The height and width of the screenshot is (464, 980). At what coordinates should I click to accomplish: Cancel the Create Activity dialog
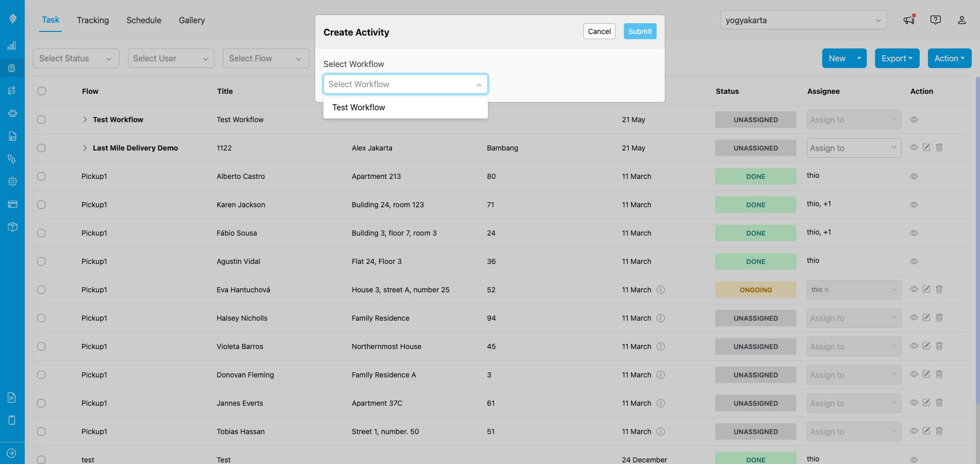[599, 31]
